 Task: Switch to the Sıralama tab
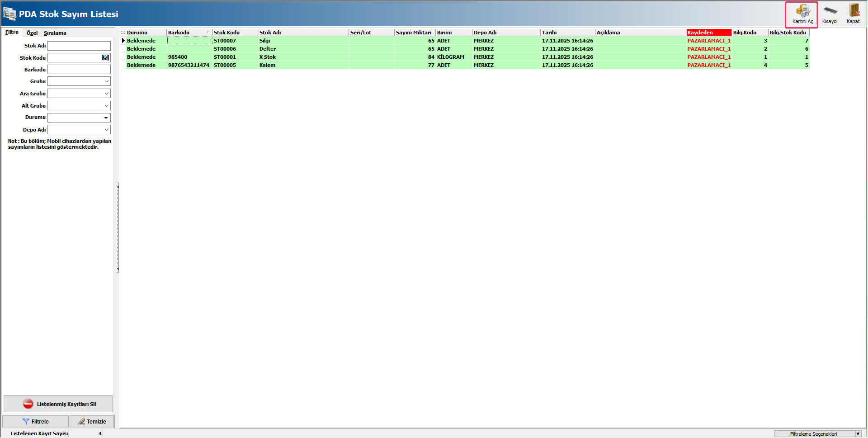pos(55,33)
